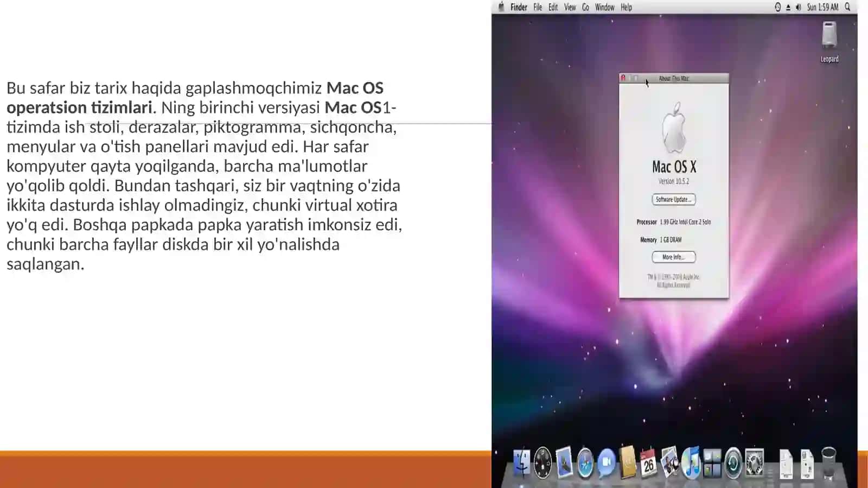868x488 pixels.
Task: Open the Finder menu
Action: click(x=519, y=7)
